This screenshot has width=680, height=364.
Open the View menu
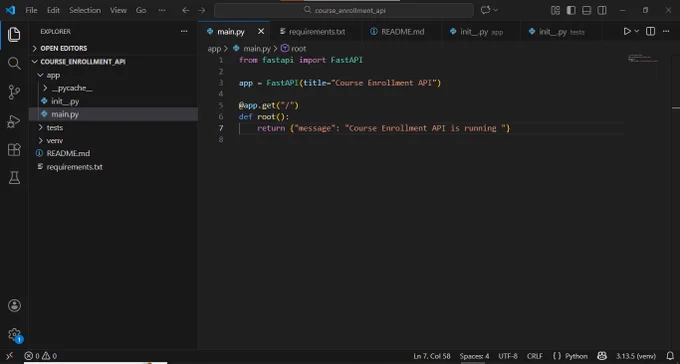[x=118, y=10]
